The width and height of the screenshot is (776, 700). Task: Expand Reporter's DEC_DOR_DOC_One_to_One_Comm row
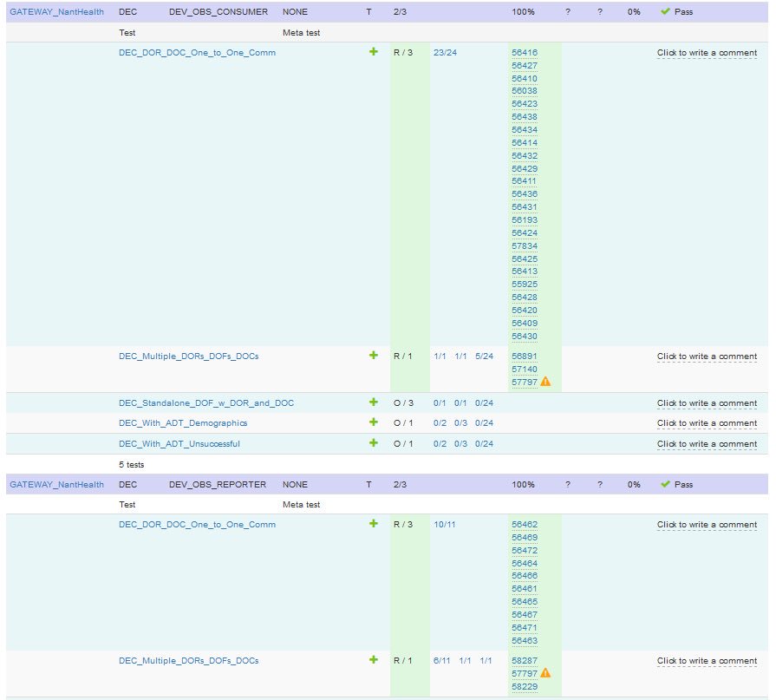[x=373, y=525]
